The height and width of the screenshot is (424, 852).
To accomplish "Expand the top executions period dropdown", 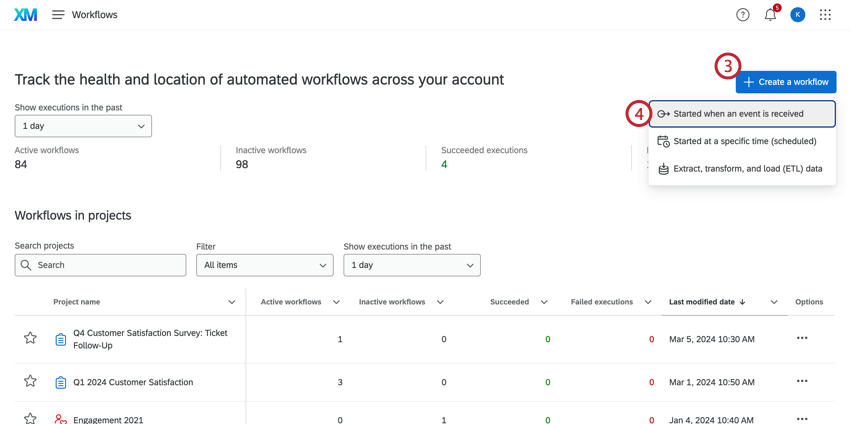I will point(83,126).
